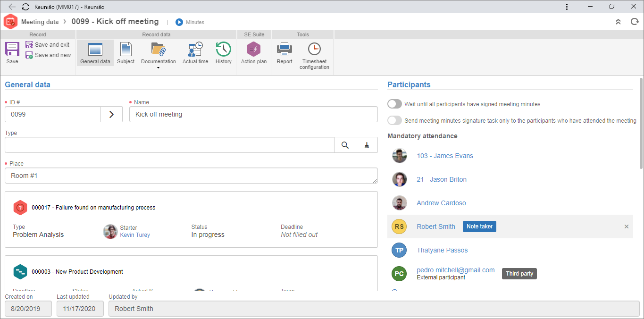Click the arrow button next to ID # 0099
This screenshot has width=644, height=319.
point(112,114)
